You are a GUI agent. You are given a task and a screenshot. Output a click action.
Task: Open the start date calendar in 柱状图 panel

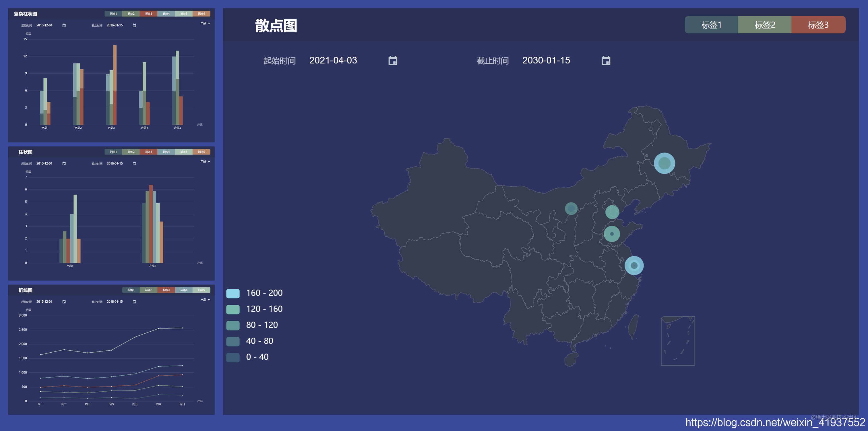[x=64, y=163]
